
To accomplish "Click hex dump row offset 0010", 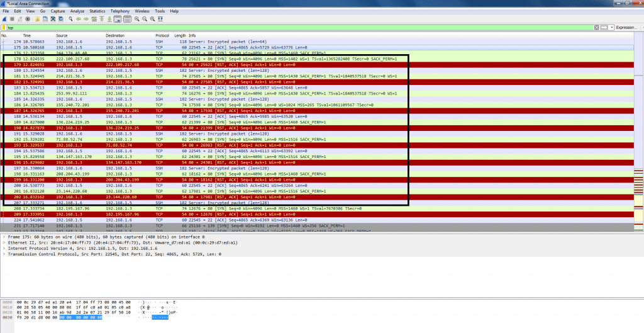I will point(8,307).
